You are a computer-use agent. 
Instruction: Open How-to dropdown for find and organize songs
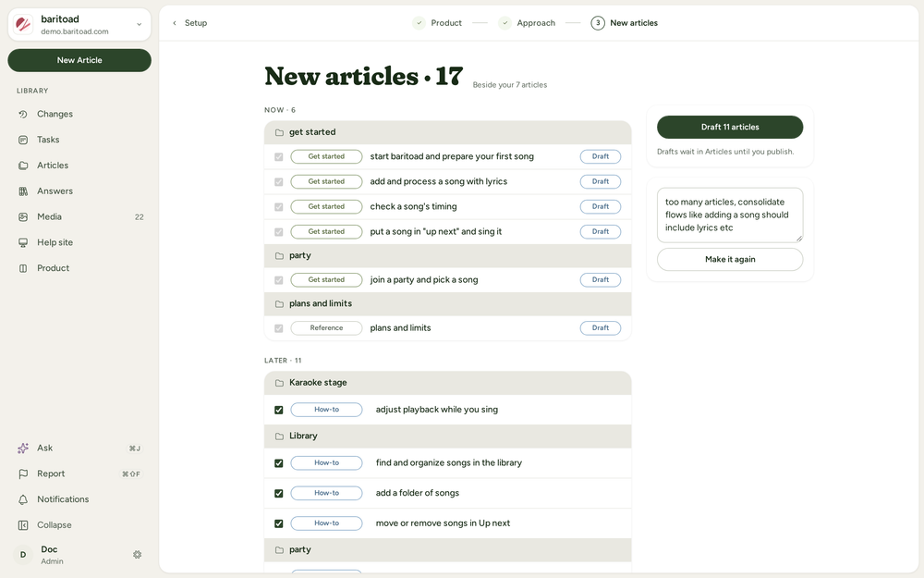pos(326,463)
